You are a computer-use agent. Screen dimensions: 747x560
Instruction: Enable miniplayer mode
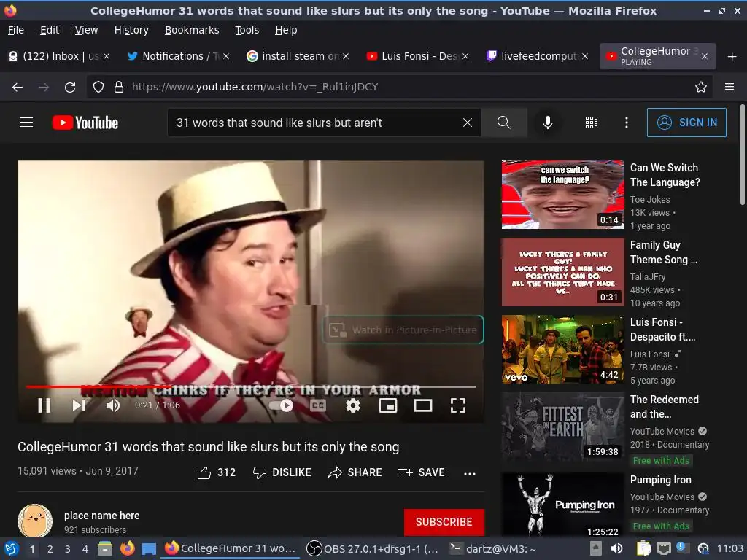coord(388,405)
